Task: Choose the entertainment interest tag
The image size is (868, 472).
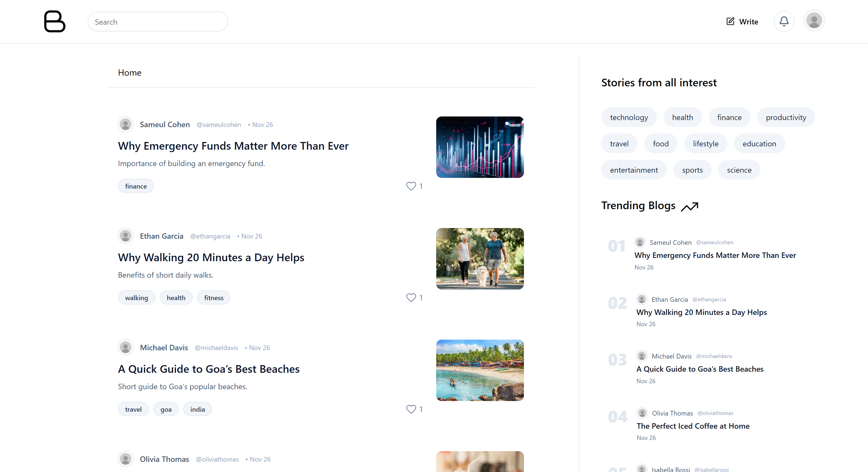Action: pos(634,170)
